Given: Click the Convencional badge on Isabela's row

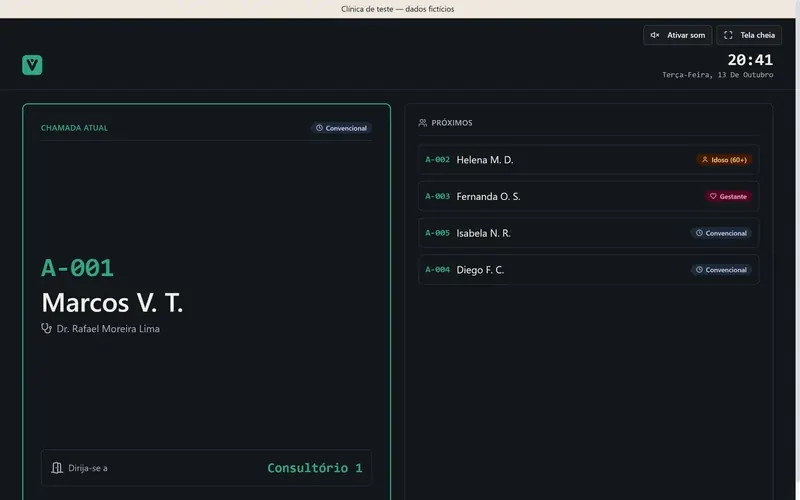Looking at the screenshot, I should tap(721, 233).
